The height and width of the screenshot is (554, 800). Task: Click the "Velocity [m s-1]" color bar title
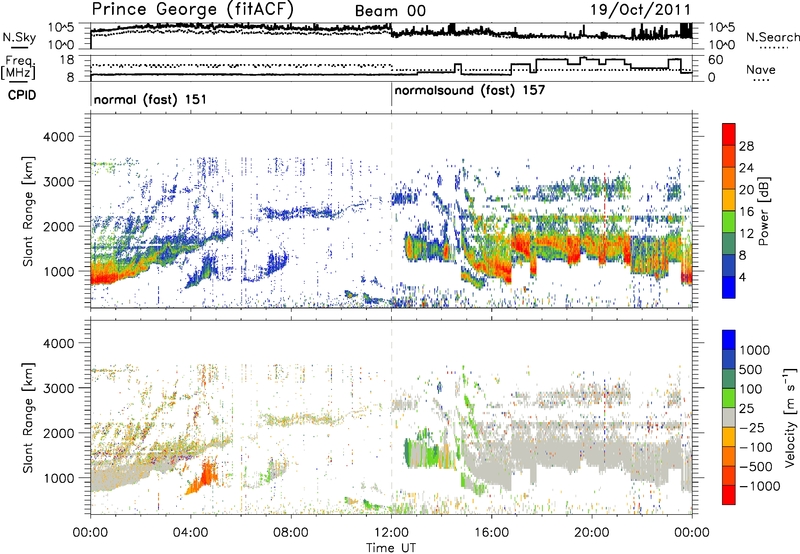pyautogui.click(x=790, y=417)
